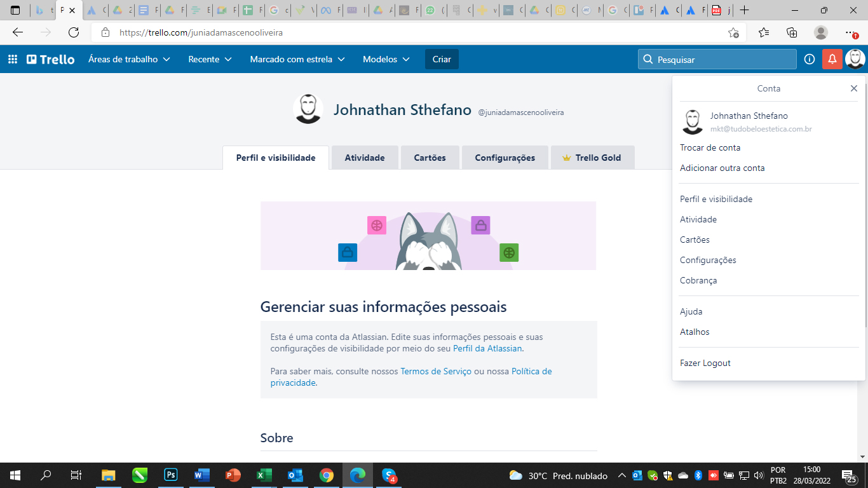
Task: Open the volume speaker tray icon
Action: coord(758,475)
